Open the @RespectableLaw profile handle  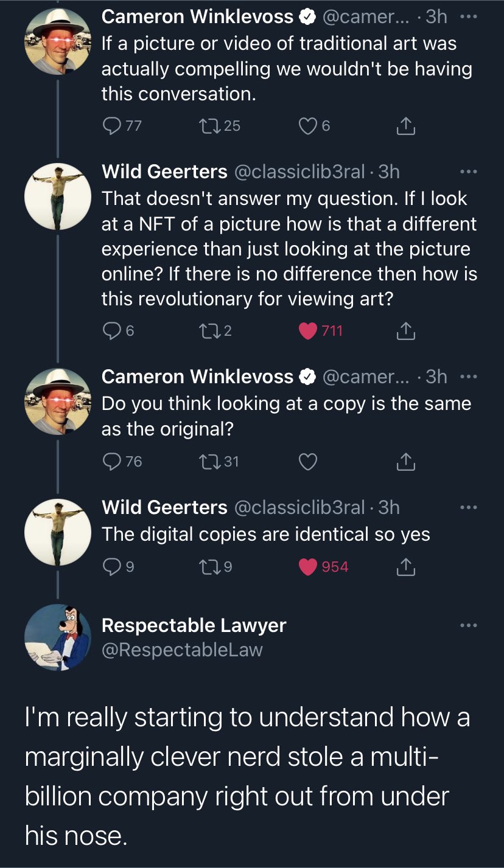coord(182,650)
